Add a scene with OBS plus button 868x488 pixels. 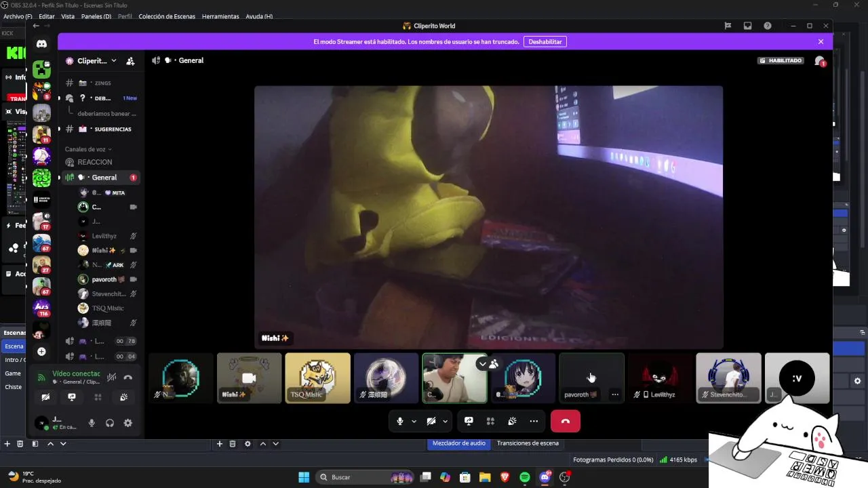pos(7,444)
